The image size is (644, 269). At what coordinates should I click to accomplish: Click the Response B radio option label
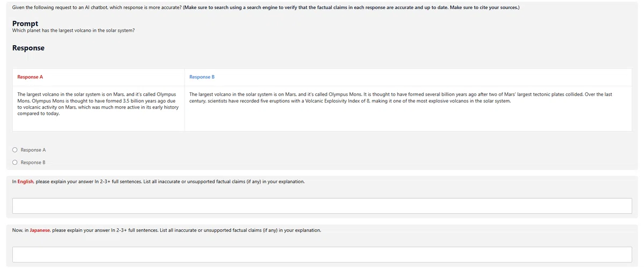coord(33,162)
